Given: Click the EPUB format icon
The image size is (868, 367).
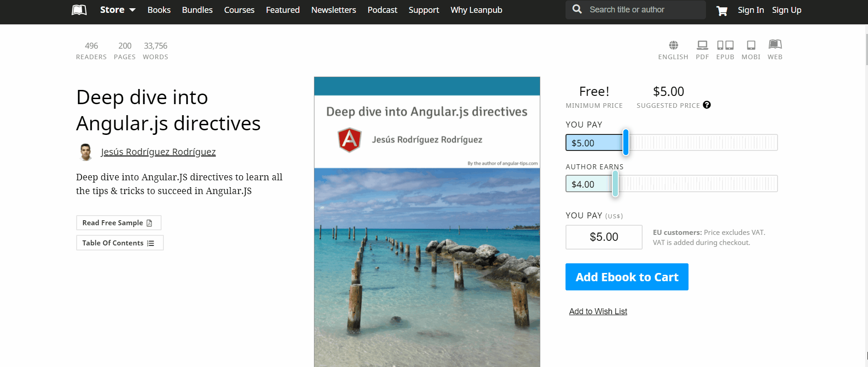Looking at the screenshot, I should click(725, 45).
